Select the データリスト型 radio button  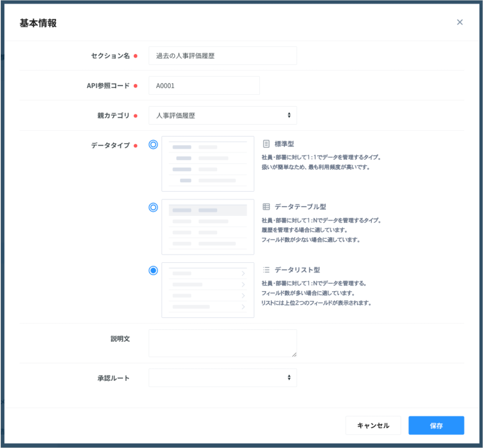click(x=152, y=270)
